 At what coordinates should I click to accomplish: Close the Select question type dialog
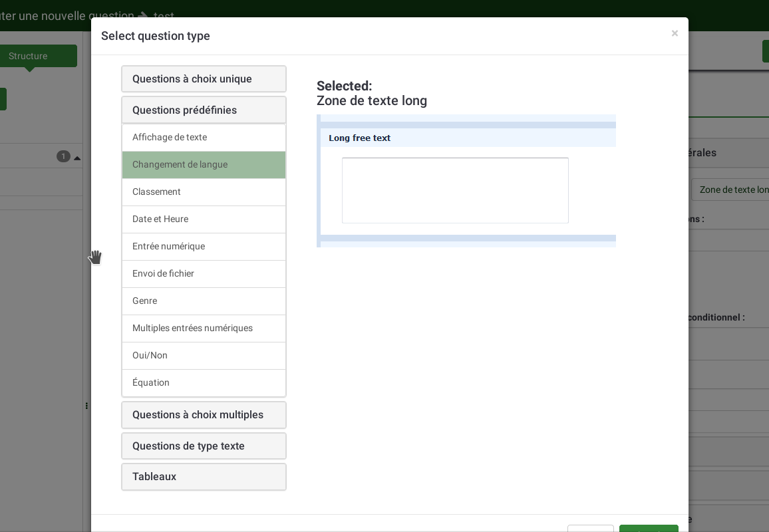coord(675,33)
